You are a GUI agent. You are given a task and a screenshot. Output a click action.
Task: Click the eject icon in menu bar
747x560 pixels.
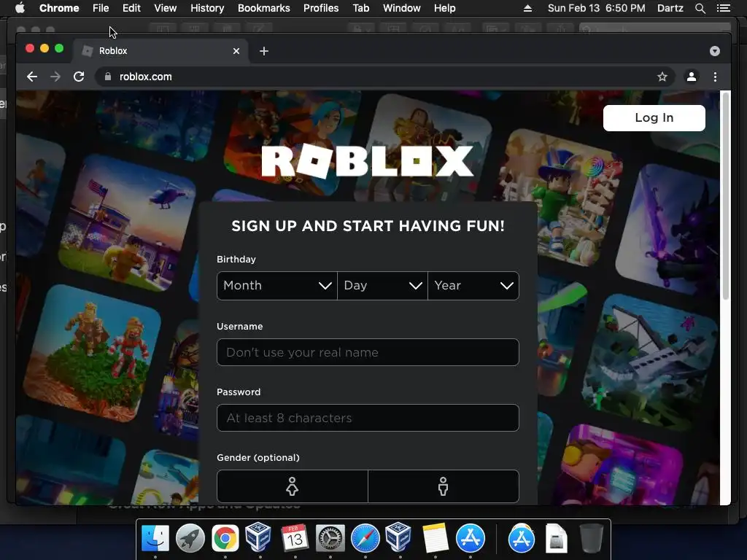(527, 8)
